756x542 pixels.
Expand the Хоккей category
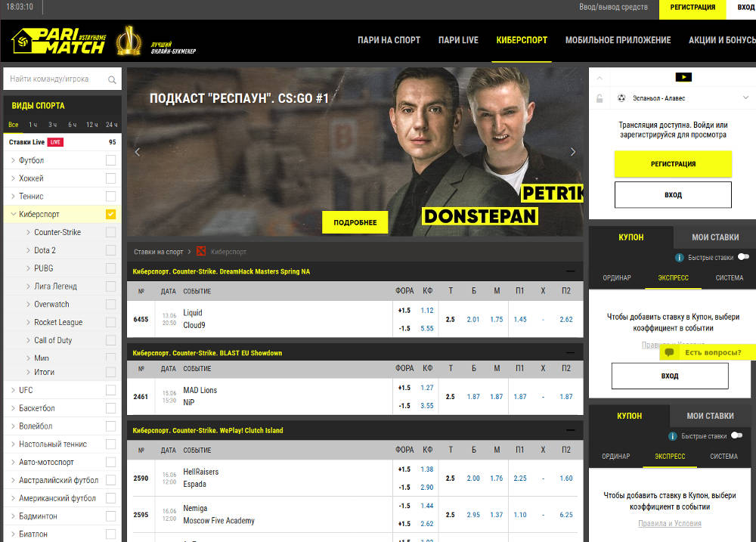click(13, 178)
